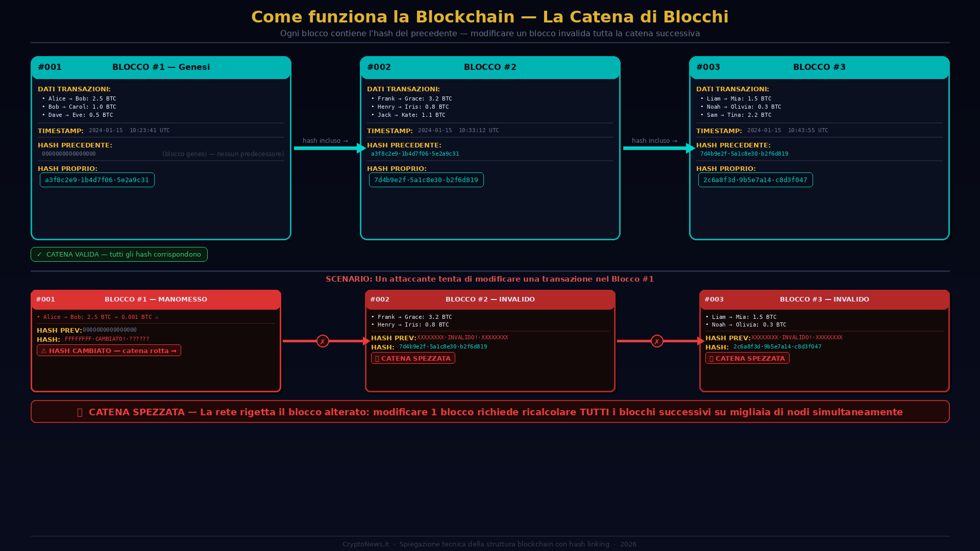
Task: Select the 'BLOCCO #1 — Genesi' header tab
Action: [161, 67]
